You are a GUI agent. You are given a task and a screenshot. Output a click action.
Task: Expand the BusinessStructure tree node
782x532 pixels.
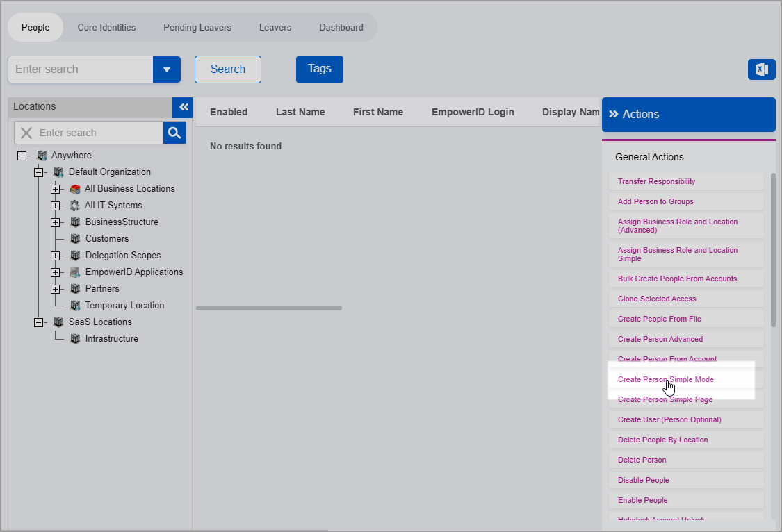(56, 222)
